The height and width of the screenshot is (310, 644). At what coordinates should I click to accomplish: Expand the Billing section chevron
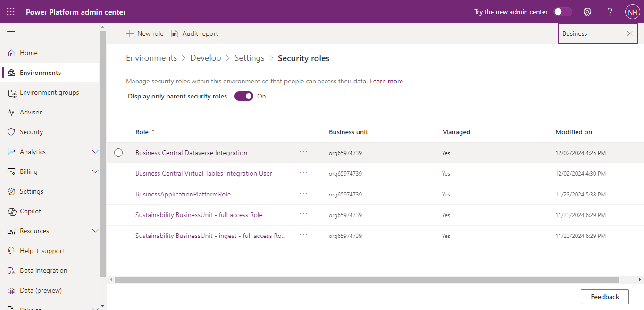click(95, 172)
